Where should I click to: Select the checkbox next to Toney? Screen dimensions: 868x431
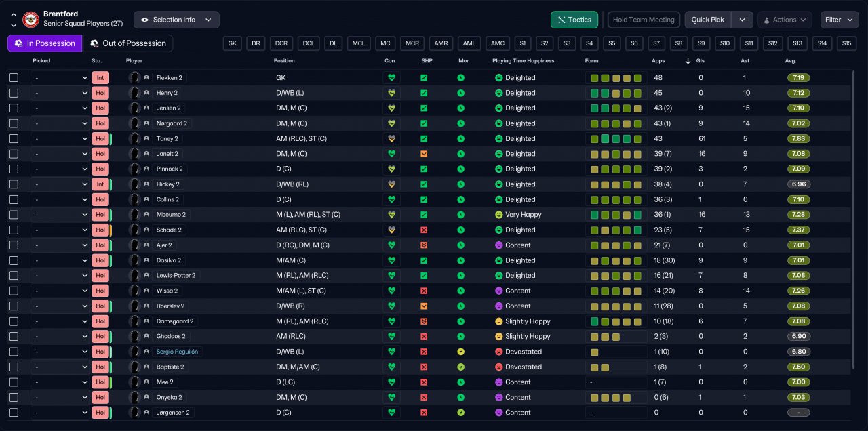point(14,139)
